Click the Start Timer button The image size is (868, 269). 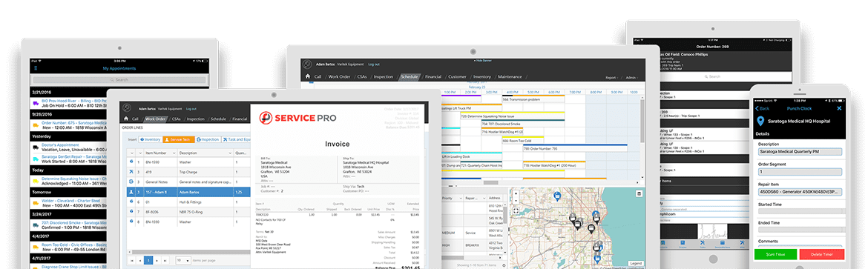775,255
